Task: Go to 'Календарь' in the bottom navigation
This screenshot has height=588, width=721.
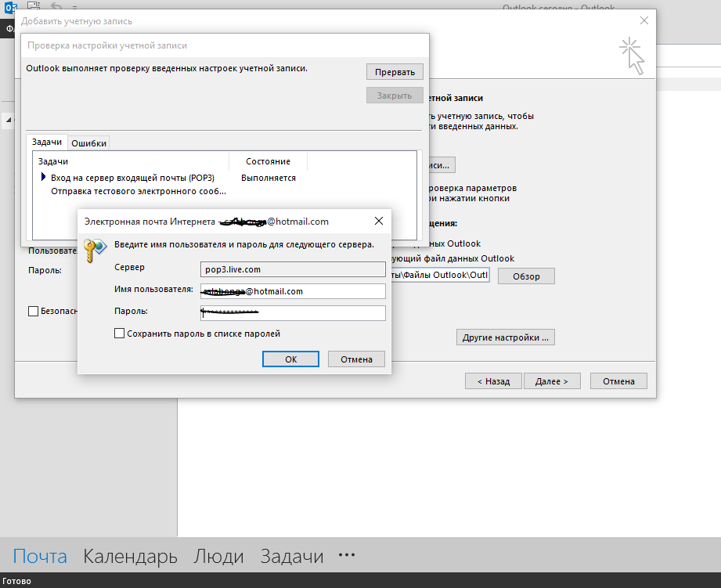Action: click(130, 556)
